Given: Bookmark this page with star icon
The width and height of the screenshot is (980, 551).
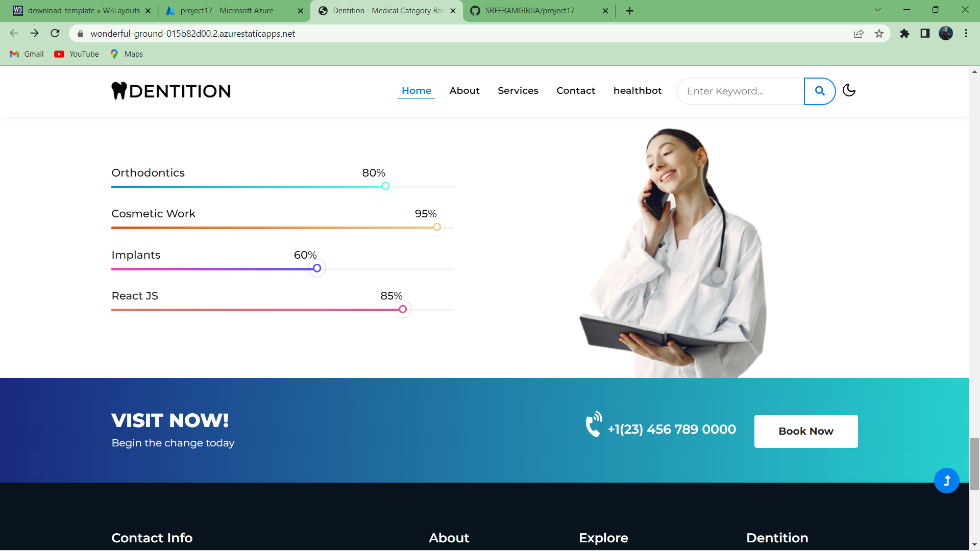Looking at the screenshot, I should click(x=879, y=34).
